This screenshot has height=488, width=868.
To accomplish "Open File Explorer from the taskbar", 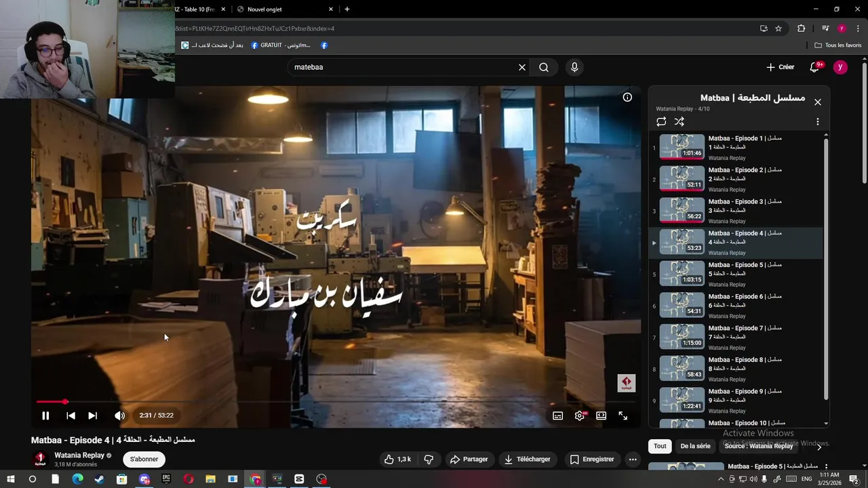I will point(211,479).
